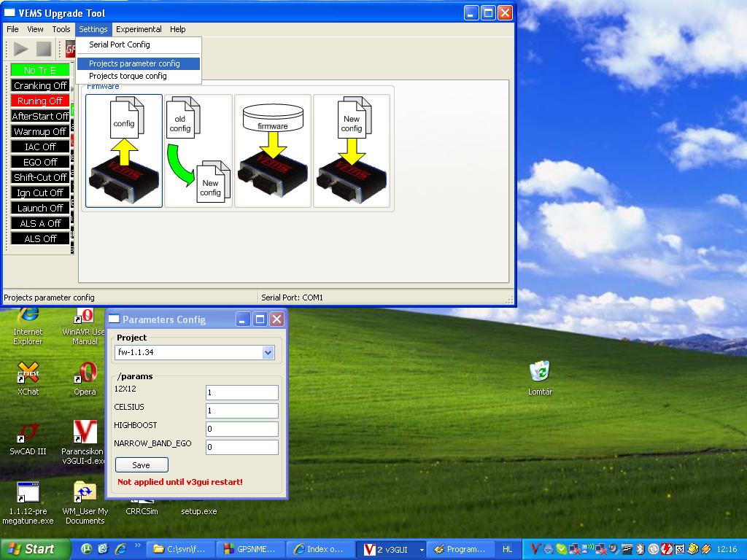Expand the quick launch overflow chevron
The image size is (747, 560).
[138, 545]
